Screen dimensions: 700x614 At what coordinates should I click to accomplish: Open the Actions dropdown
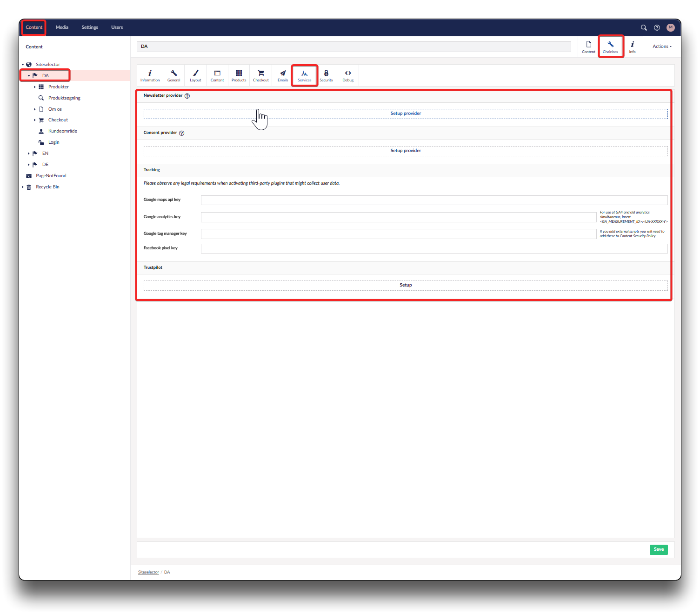[661, 47]
